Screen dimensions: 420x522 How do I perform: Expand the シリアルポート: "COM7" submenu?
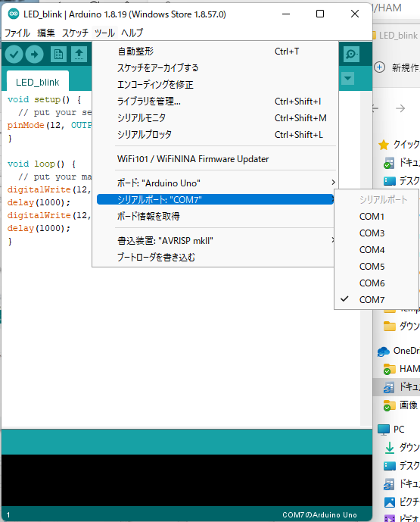click(x=216, y=199)
